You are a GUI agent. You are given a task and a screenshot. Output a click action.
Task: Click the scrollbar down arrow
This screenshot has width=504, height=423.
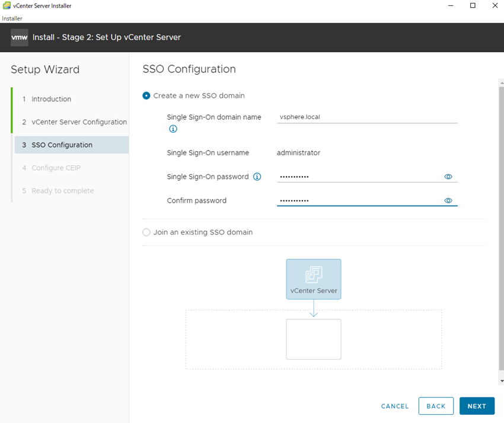coord(502,381)
